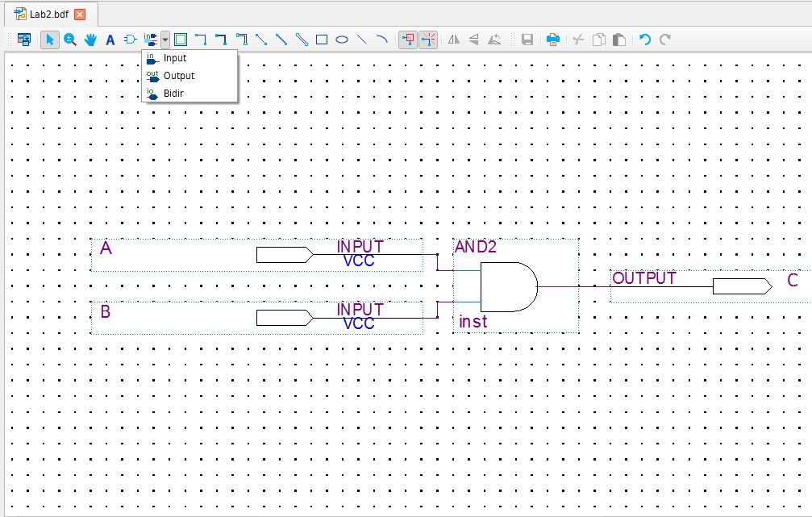The width and height of the screenshot is (812, 517).
Task: Click the Rotate left 90 icon
Action: click(x=494, y=40)
